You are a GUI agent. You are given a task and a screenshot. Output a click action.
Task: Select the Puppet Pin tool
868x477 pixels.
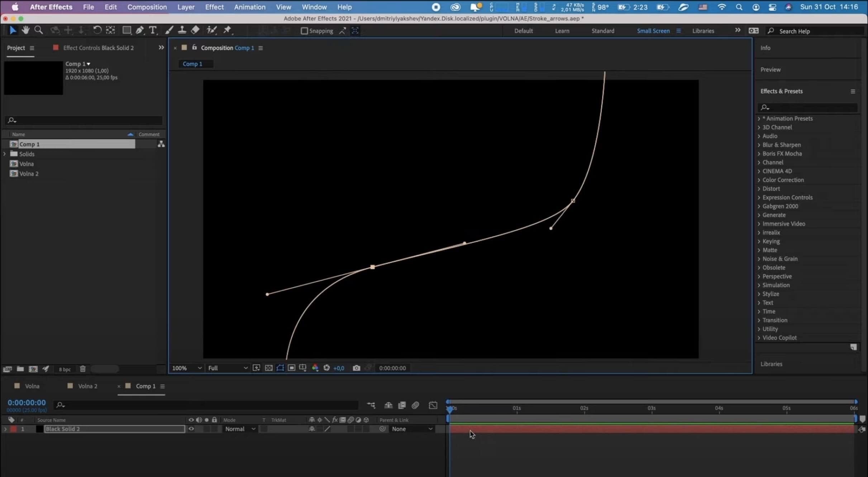pos(227,30)
